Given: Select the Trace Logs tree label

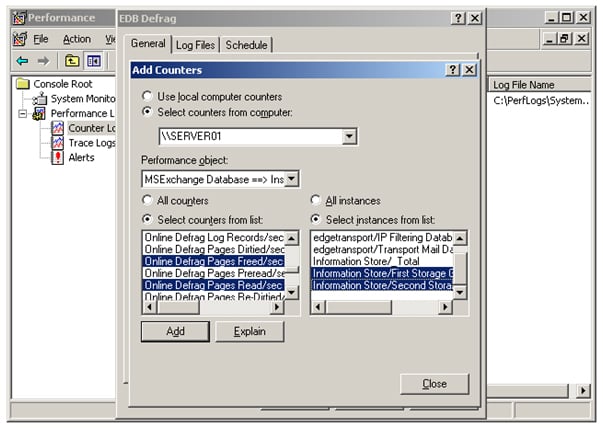Looking at the screenshot, I should tap(92, 143).
